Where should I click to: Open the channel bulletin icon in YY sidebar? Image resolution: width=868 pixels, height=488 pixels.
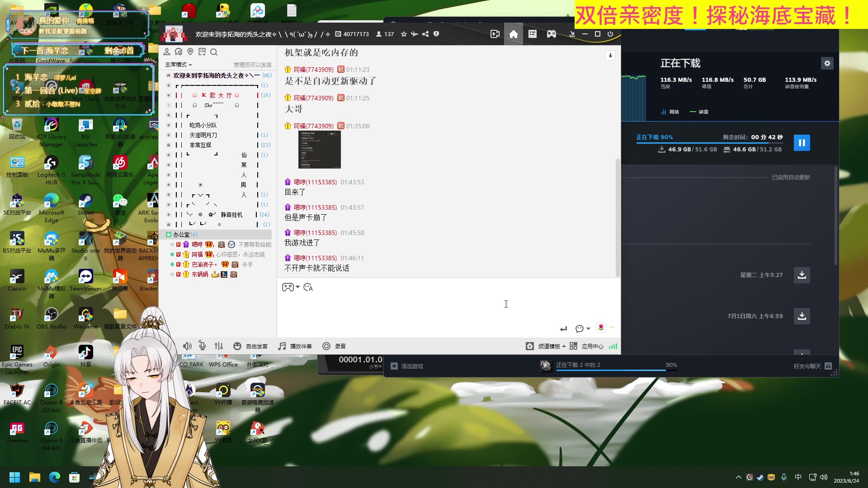202,52
